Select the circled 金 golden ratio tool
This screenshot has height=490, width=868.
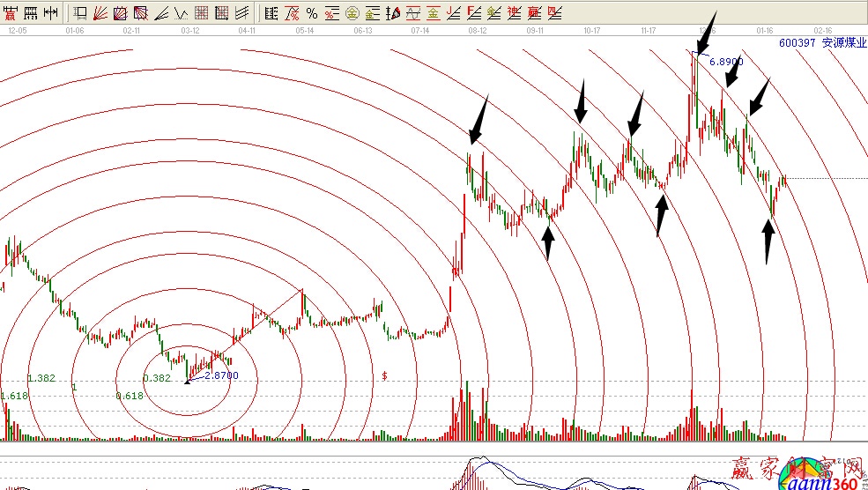[x=352, y=13]
